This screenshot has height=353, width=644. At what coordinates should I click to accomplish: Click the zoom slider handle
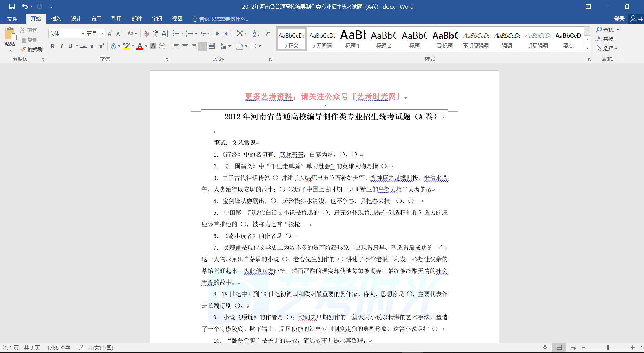point(608,348)
